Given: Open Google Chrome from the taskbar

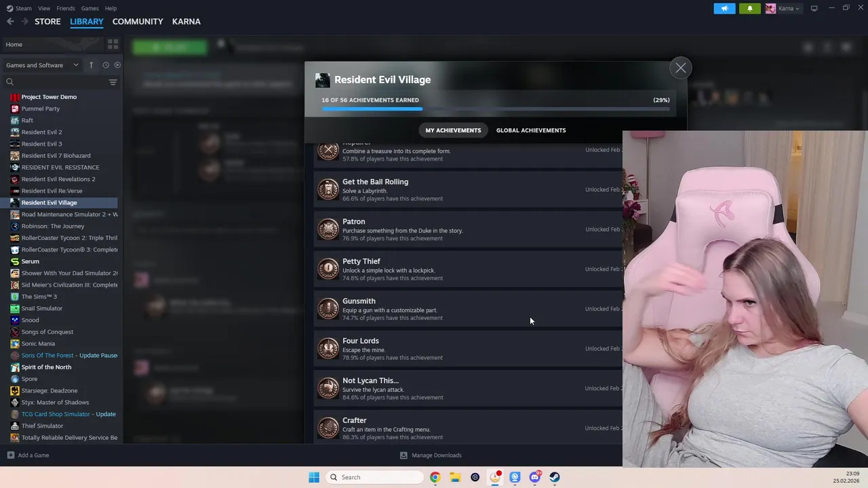Looking at the screenshot, I should 435,477.
